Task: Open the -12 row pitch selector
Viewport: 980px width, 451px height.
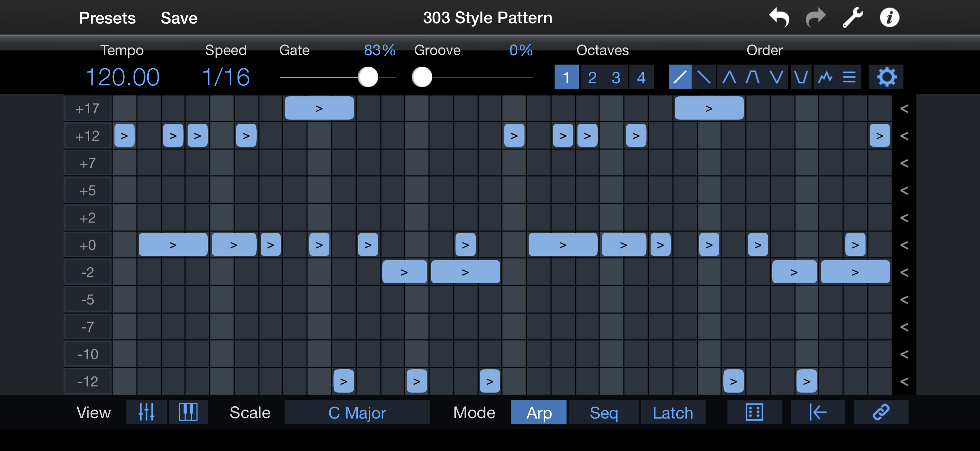Action: click(88, 381)
